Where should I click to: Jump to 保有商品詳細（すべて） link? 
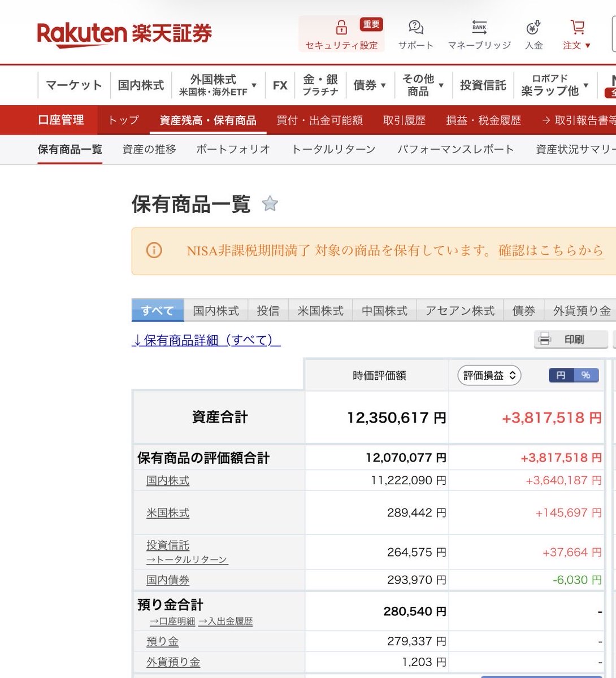tap(206, 340)
